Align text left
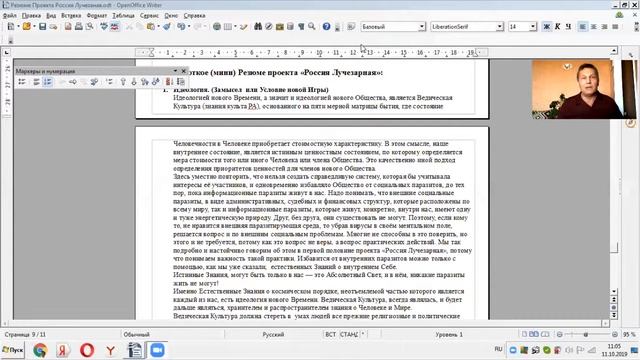Viewport: 640px width, 360px height. (x=583, y=27)
